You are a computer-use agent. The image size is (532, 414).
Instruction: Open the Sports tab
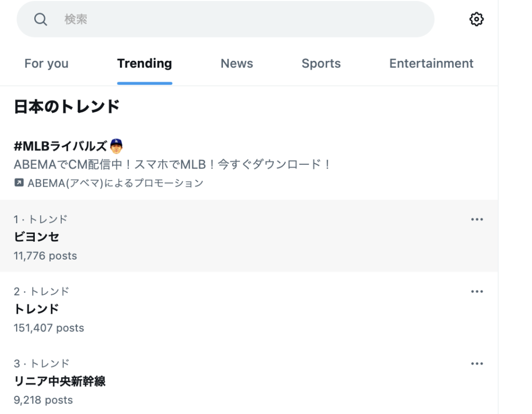pos(321,63)
